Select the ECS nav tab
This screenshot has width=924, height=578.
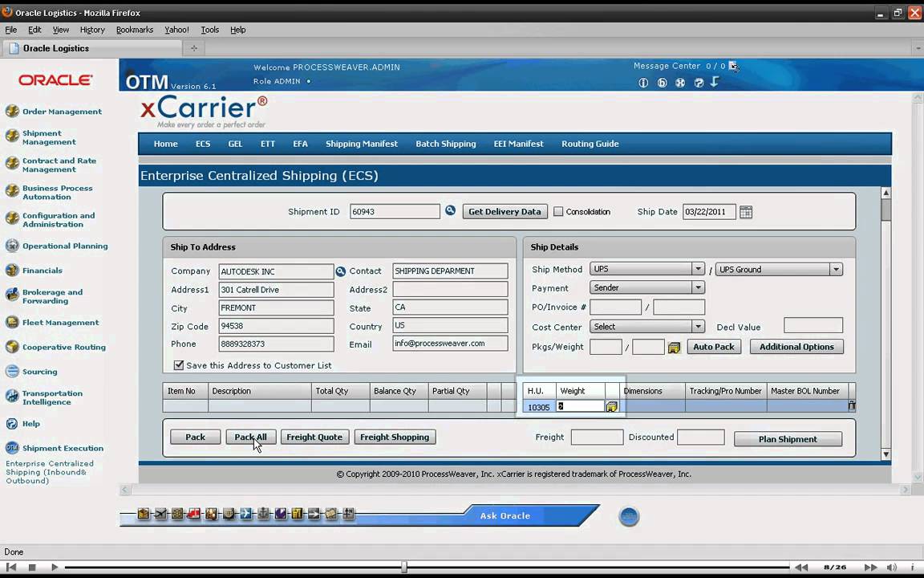(203, 144)
